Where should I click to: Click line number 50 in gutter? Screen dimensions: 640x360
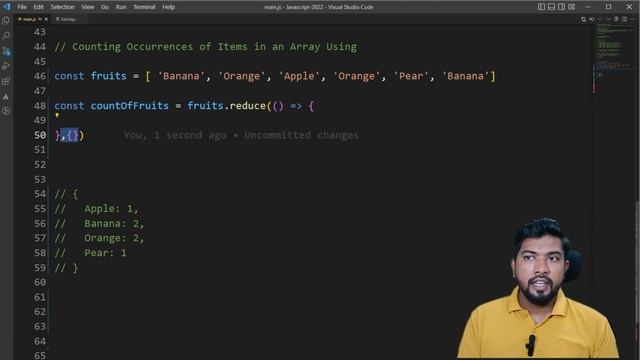coord(40,135)
